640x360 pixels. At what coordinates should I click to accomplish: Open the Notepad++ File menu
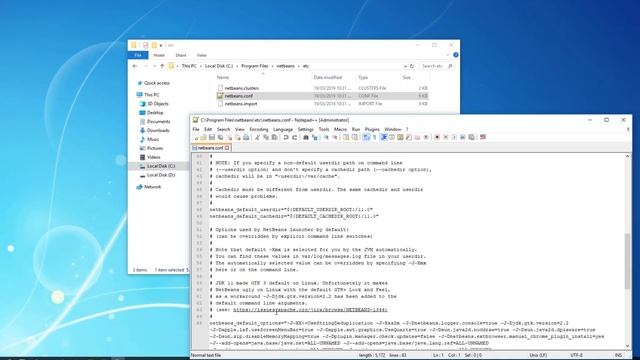(x=196, y=129)
